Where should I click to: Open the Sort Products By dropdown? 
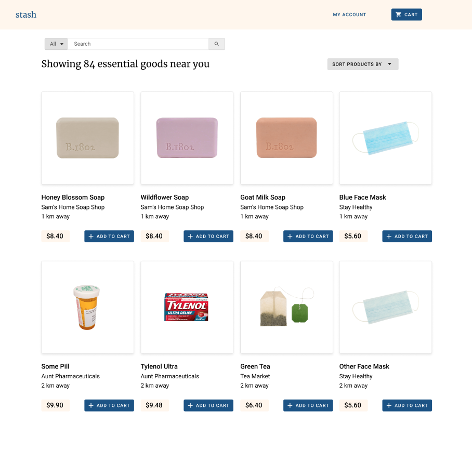(363, 64)
